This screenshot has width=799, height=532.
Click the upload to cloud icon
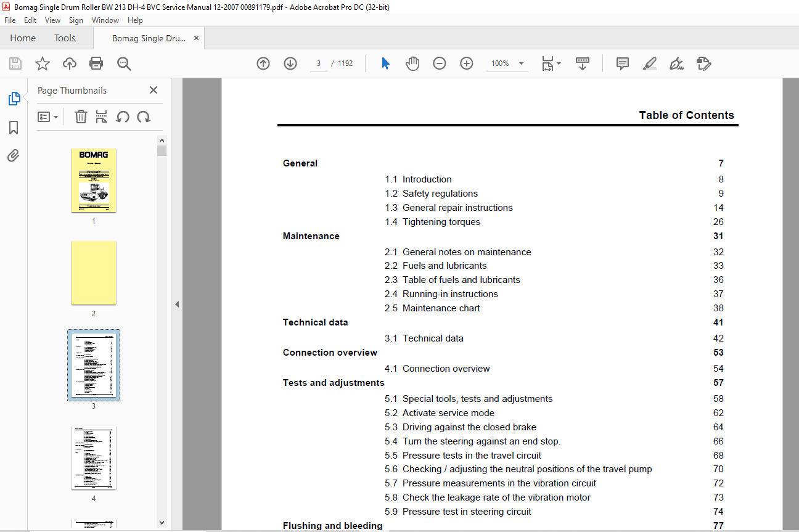[x=70, y=63]
